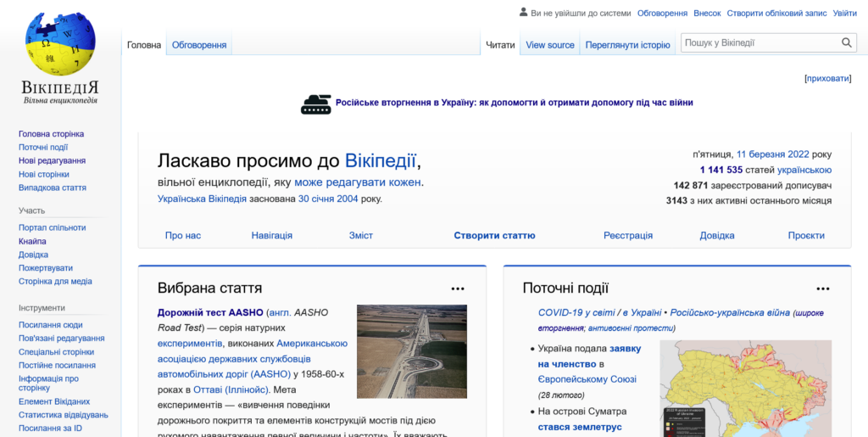Click the tank icon in banner
The image size is (868, 437).
(x=315, y=104)
